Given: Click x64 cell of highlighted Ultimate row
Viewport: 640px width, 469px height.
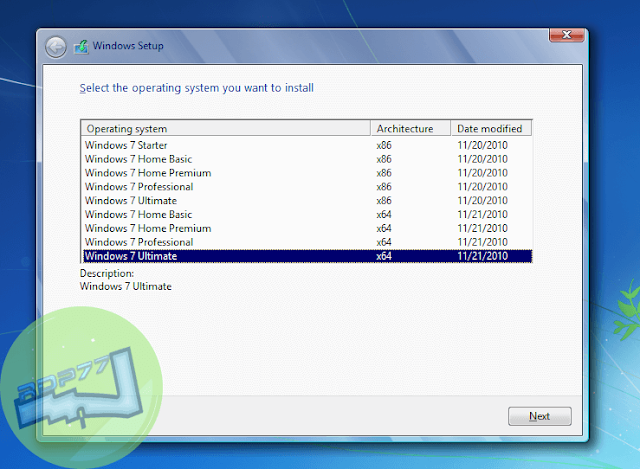Looking at the screenshot, I should [x=384, y=256].
